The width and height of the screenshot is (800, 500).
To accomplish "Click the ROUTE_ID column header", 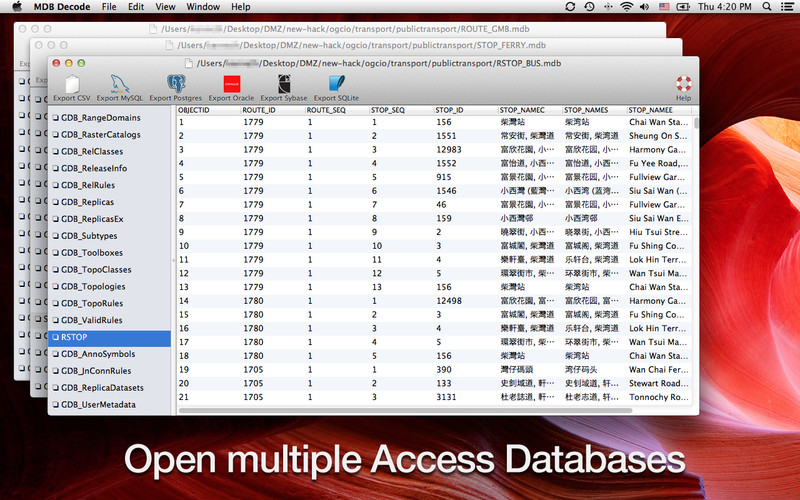I will (273, 110).
